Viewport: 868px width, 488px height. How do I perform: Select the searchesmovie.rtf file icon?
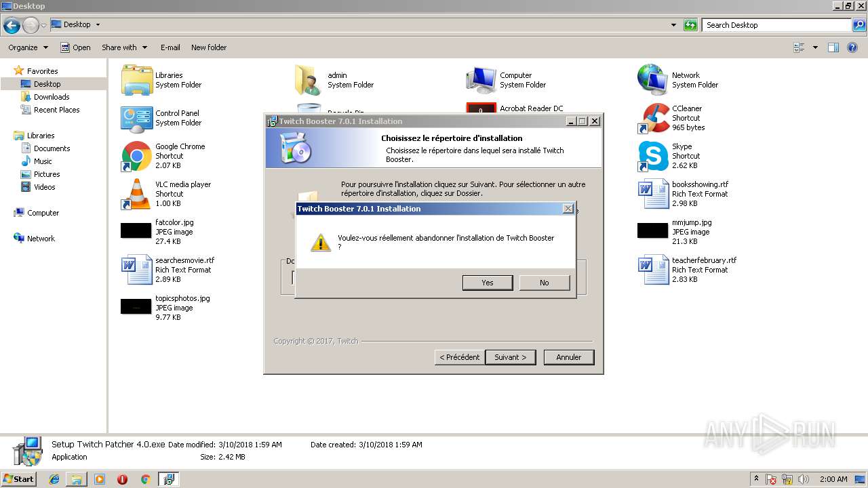click(136, 270)
